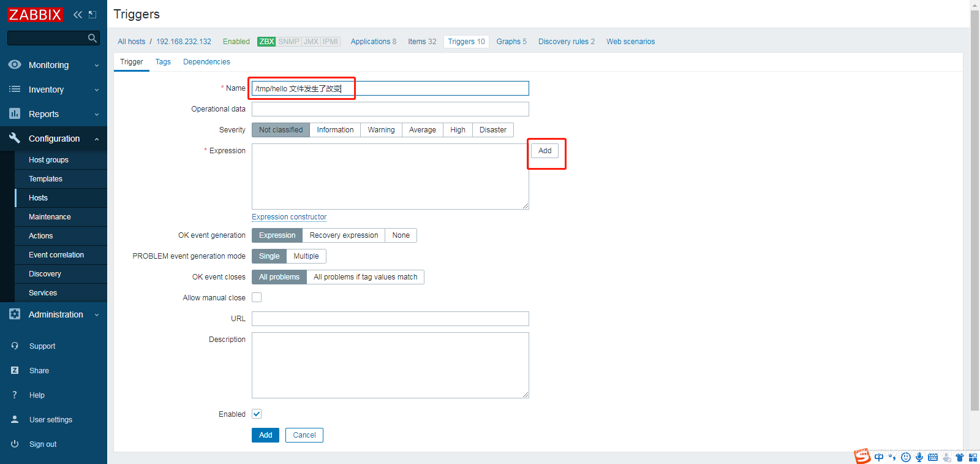Click into the URL input field

(x=390, y=319)
